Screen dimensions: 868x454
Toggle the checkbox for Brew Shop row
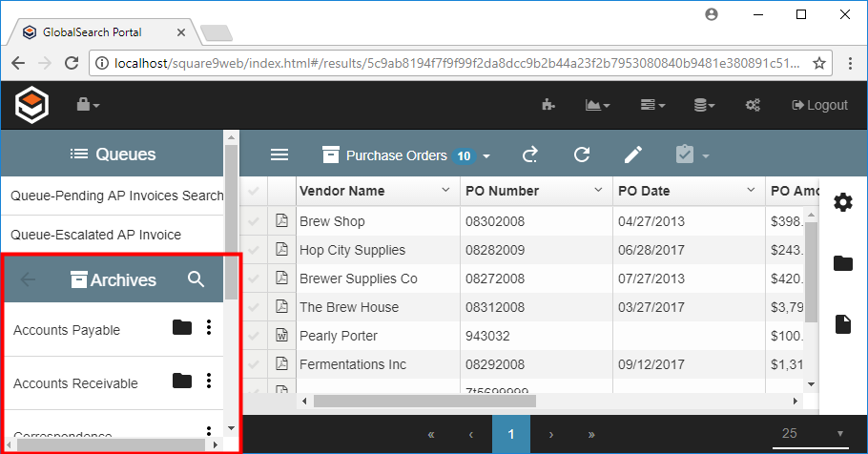click(x=253, y=221)
